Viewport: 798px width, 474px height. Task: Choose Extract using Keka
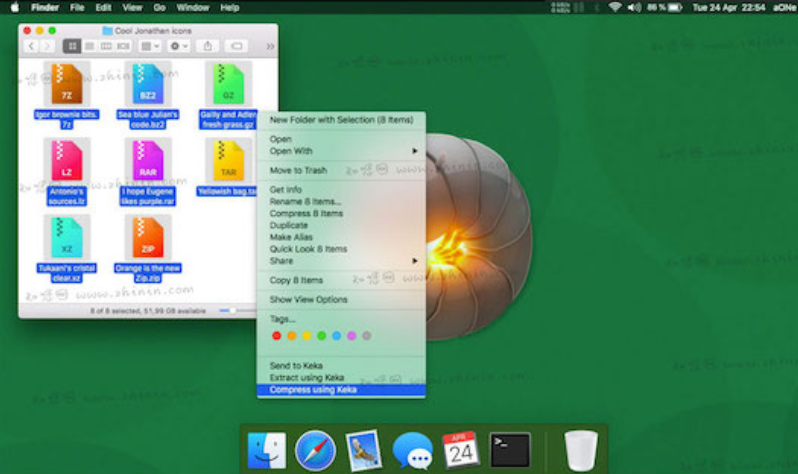pyautogui.click(x=308, y=377)
